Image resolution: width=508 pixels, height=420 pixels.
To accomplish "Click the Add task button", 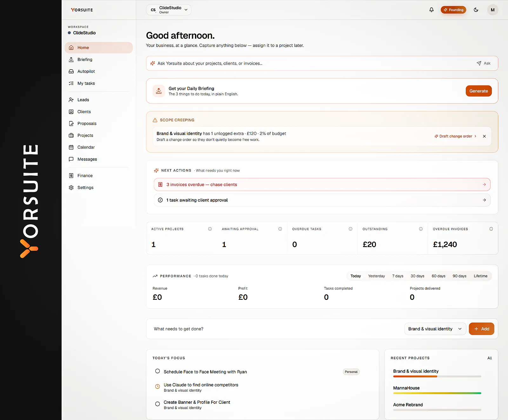I will (482, 329).
